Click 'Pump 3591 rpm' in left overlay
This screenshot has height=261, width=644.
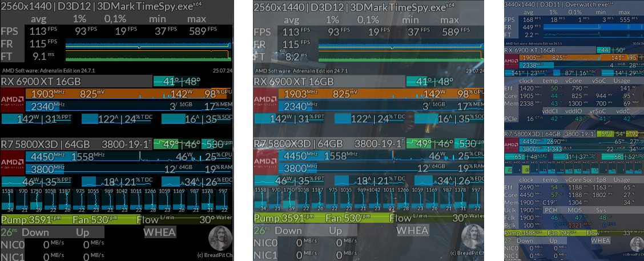click(30, 219)
